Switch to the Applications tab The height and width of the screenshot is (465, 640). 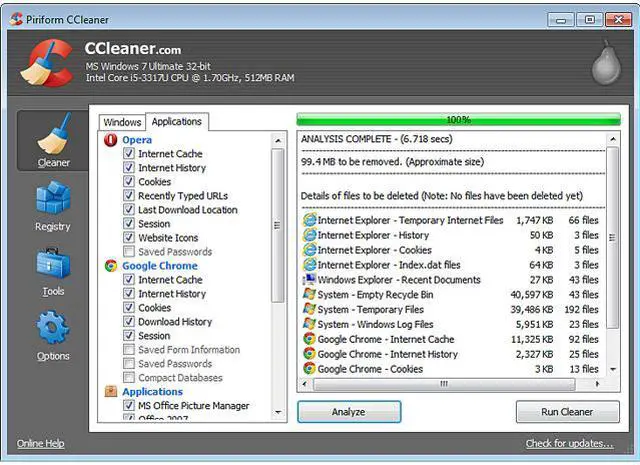tap(177, 121)
